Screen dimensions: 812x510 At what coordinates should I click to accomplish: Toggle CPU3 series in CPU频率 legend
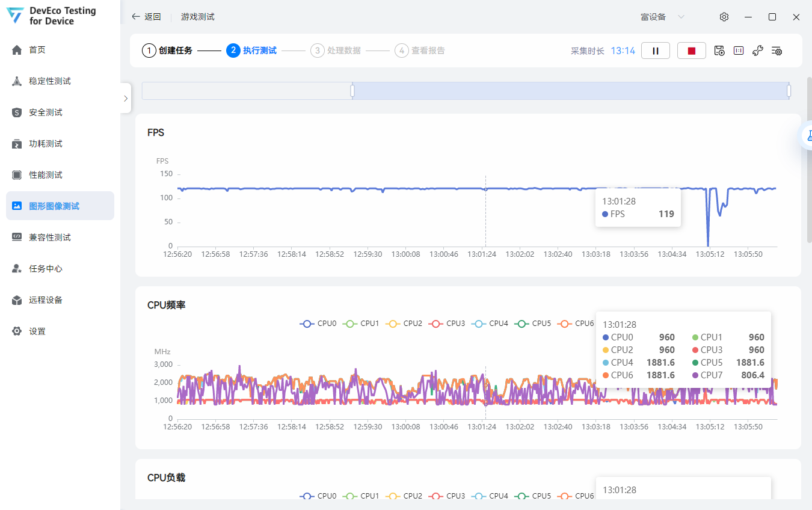click(x=447, y=324)
